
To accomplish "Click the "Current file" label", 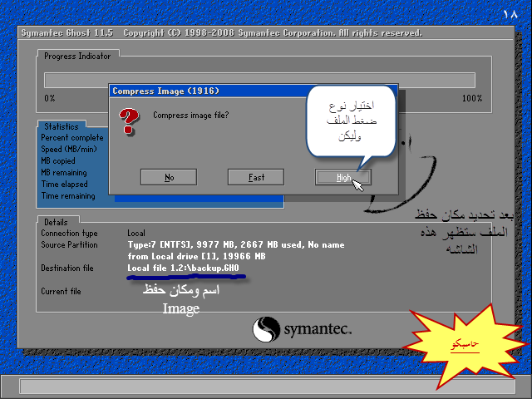I will (x=61, y=291).
